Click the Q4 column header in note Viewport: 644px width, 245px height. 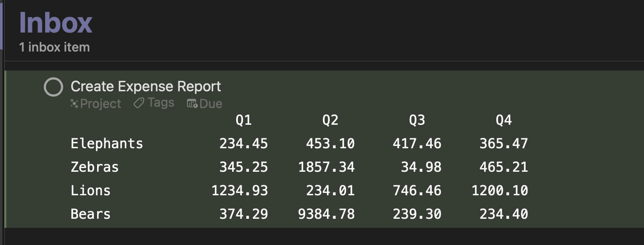point(504,120)
